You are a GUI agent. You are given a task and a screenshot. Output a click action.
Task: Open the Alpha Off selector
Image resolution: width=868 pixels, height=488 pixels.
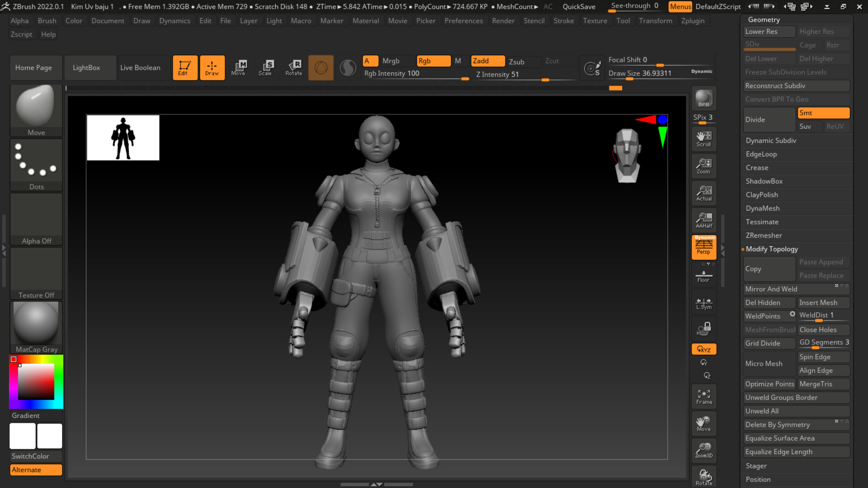point(36,219)
